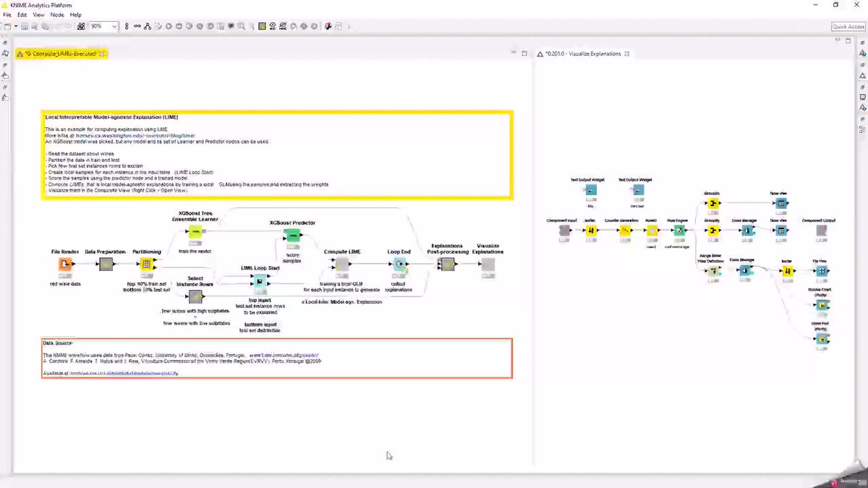The width and height of the screenshot is (868, 488).
Task: Open a collapsed panel icon on the right sidebar
Action: (862, 65)
